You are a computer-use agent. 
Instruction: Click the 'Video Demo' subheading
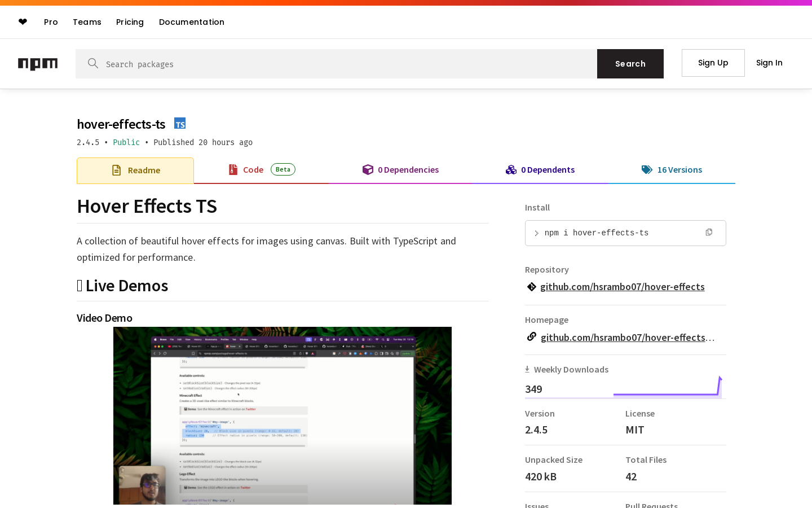pyautogui.click(x=104, y=318)
